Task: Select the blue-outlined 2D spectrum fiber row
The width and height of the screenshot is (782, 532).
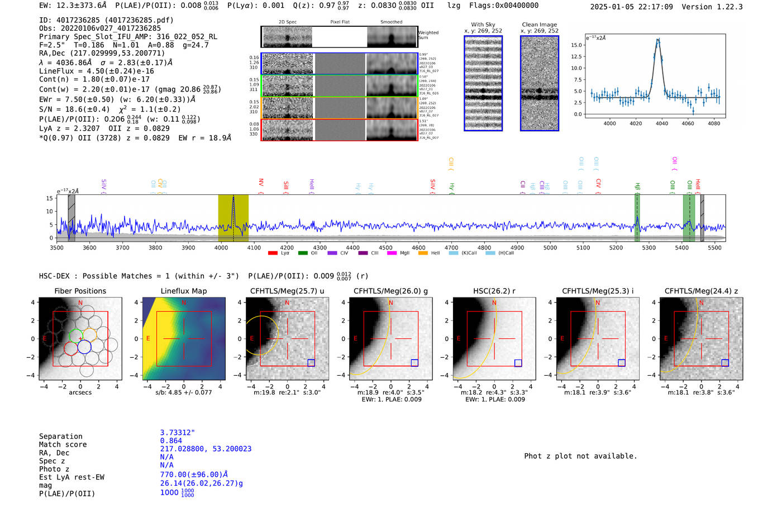Action: 339,64
